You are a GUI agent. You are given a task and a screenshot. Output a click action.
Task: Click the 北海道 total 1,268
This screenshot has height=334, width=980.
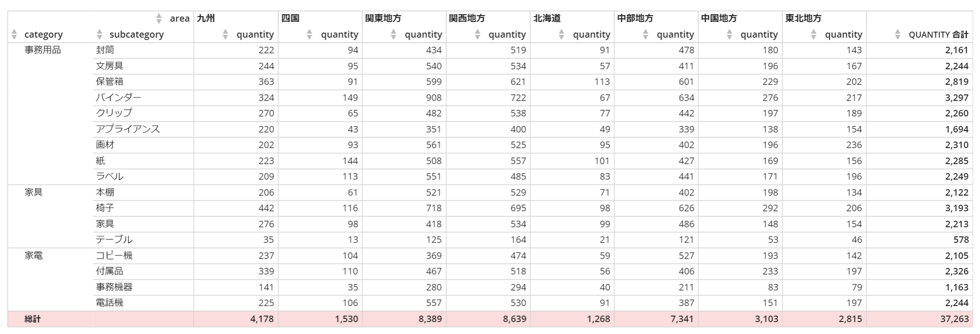pyautogui.click(x=598, y=319)
